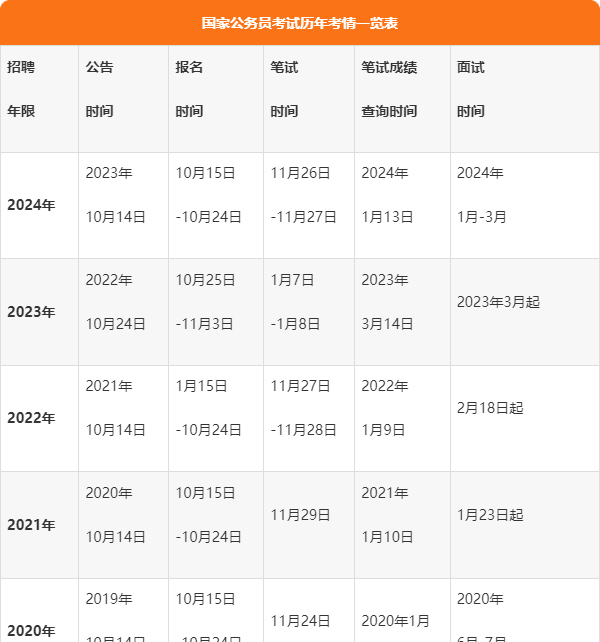Click the table title 国家公务员考试历年考情一览表
This screenshot has height=642, width=600.
pyautogui.click(x=299, y=23)
